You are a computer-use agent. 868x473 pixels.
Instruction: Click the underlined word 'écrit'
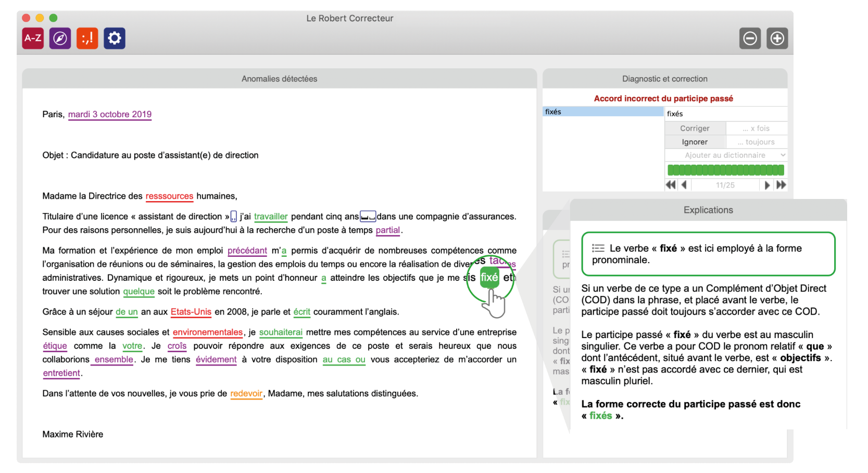point(301,312)
